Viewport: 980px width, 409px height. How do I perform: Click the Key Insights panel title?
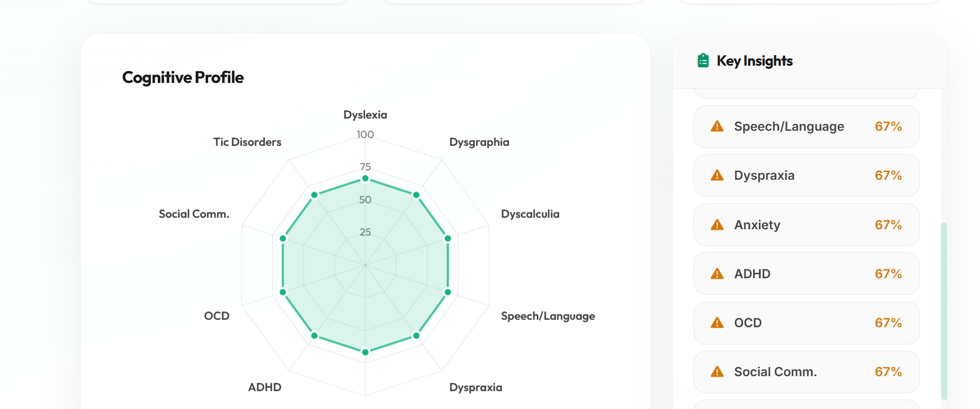[x=755, y=61]
